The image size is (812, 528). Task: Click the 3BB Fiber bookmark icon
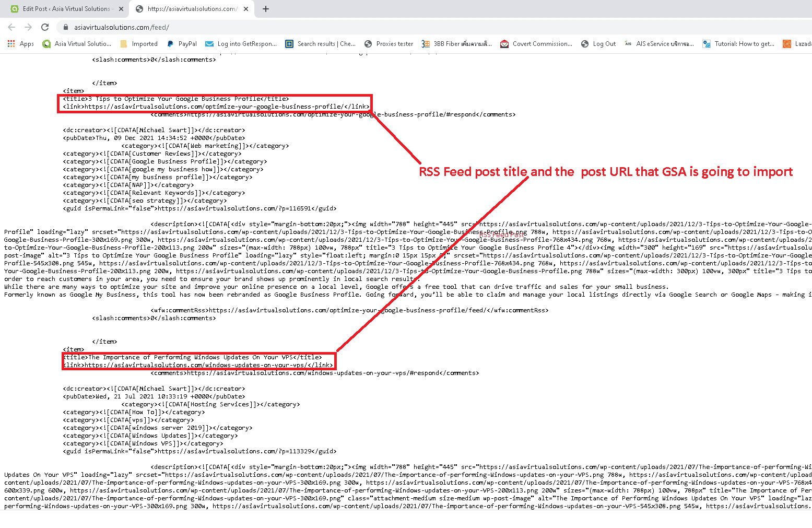pyautogui.click(x=426, y=43)
